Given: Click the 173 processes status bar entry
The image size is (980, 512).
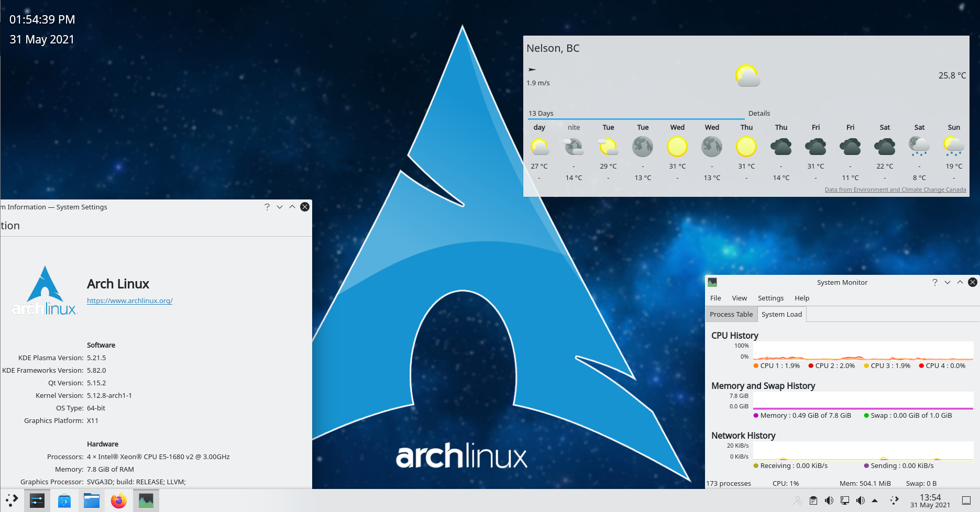Looking at the screenshot, I should (x=729, y=483).
